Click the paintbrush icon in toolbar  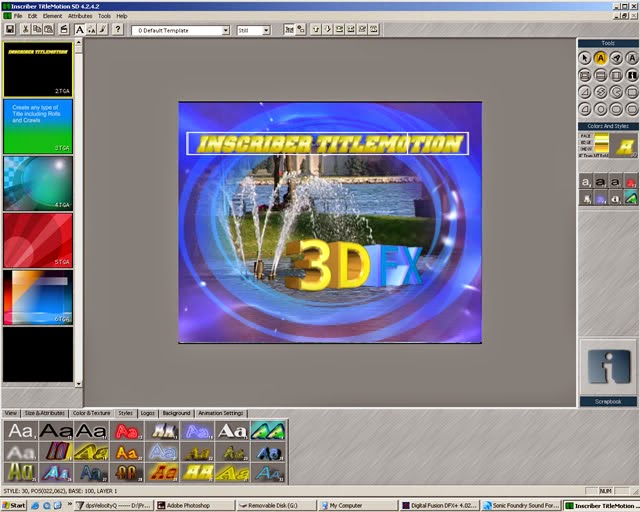click(x=102, y=29)
